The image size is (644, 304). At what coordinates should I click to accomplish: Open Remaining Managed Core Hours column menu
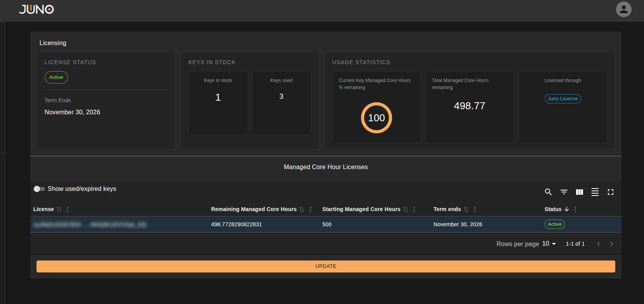pyautogui.click(x=311, y=210)
